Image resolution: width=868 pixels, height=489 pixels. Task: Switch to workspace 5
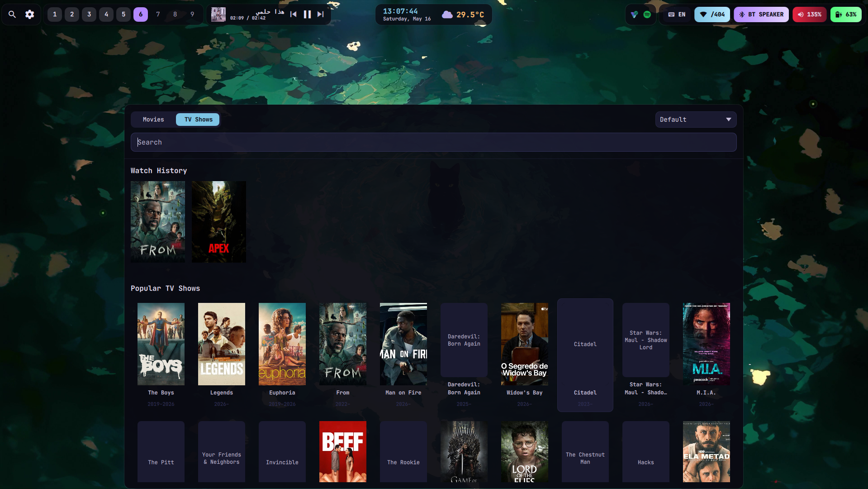tap(123, 14)
